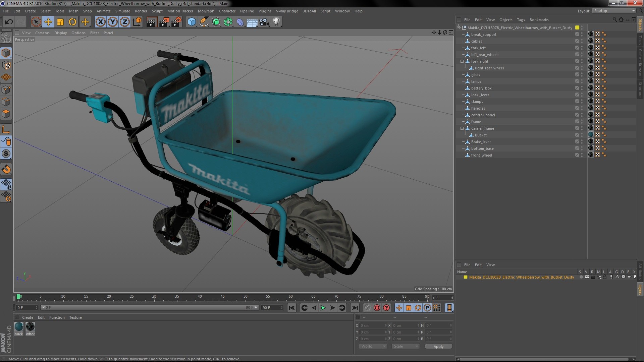Image resolution: width=644 pixels, height=362 pixels.
Task: Open material manager Texture menu
Action: [x=75, y=317]
